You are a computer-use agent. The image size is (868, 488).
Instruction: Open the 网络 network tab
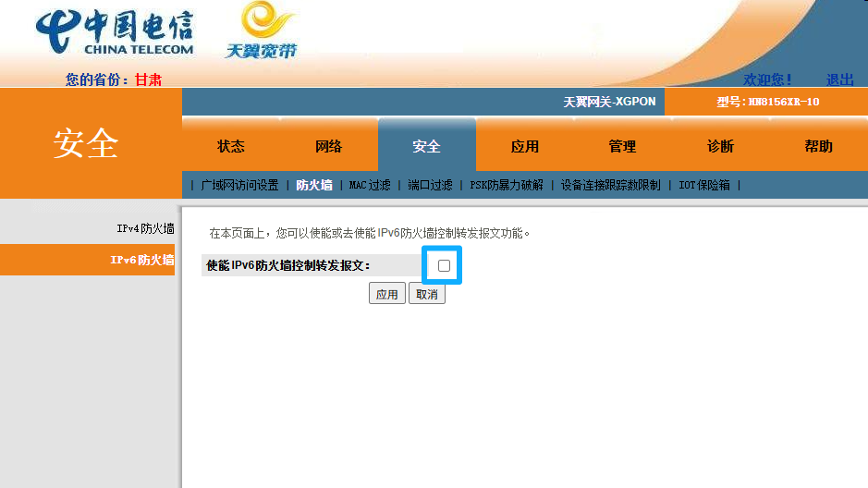coord(329,147)
